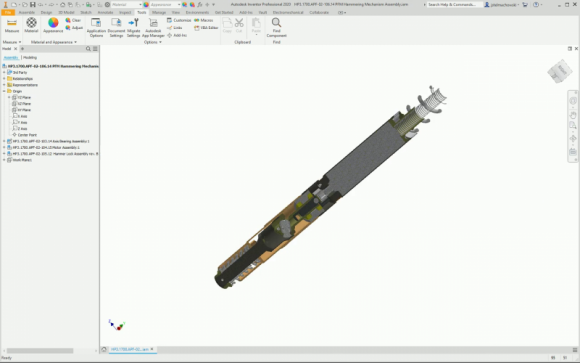This screenshot has width=580, height=363.
Task: Switch to the Manage ribbon tab
Action: click(159, 13)
